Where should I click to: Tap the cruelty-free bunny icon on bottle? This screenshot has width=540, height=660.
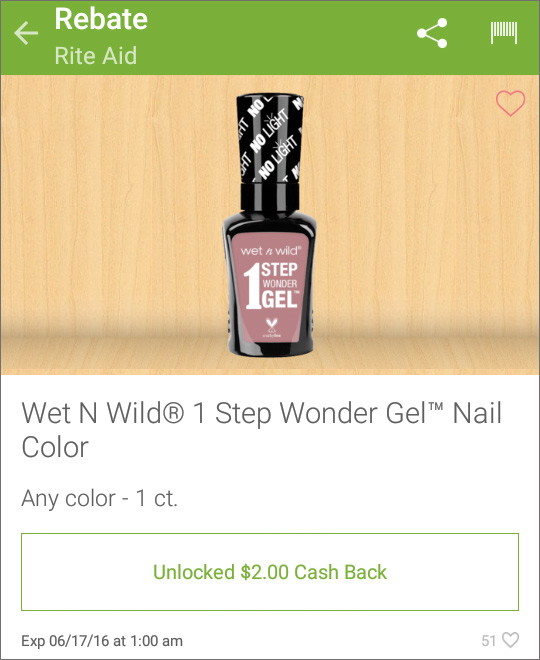(x=270, y=327)
